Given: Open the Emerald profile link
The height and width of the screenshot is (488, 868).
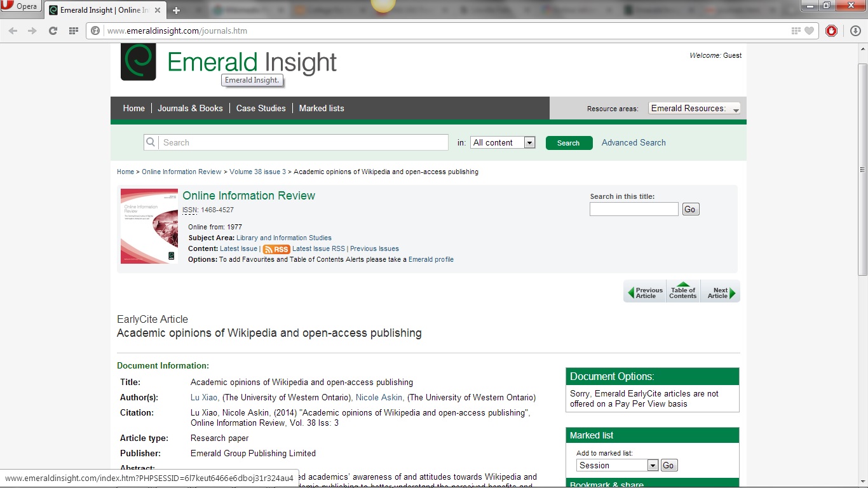Looking at the screenshot, I should (431, 259).
